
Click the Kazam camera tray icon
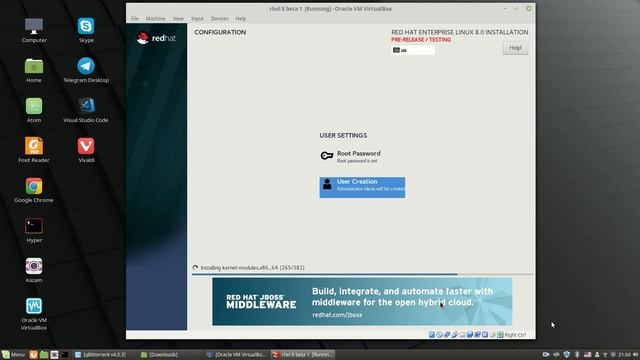(546, 354)
